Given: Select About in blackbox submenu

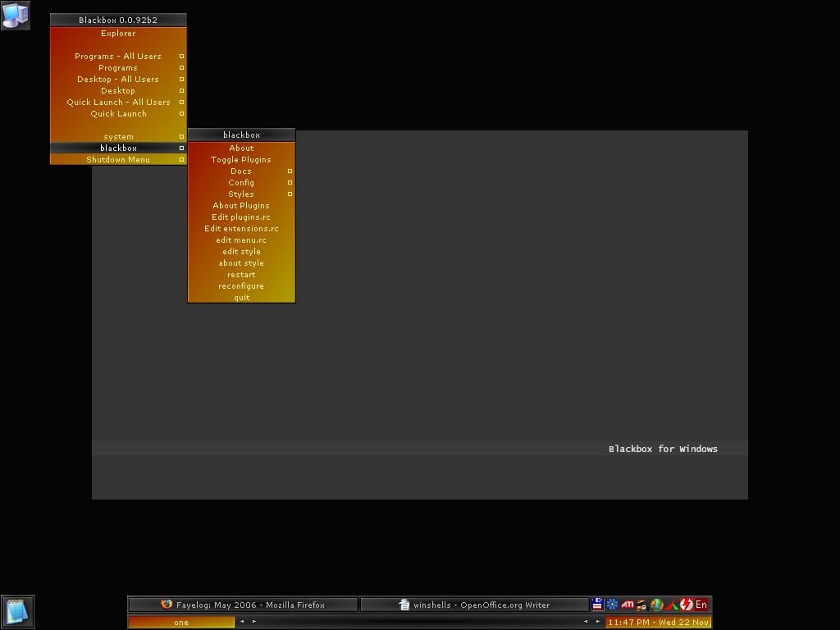Looking at the screenshot, I should tap(242, 148).
